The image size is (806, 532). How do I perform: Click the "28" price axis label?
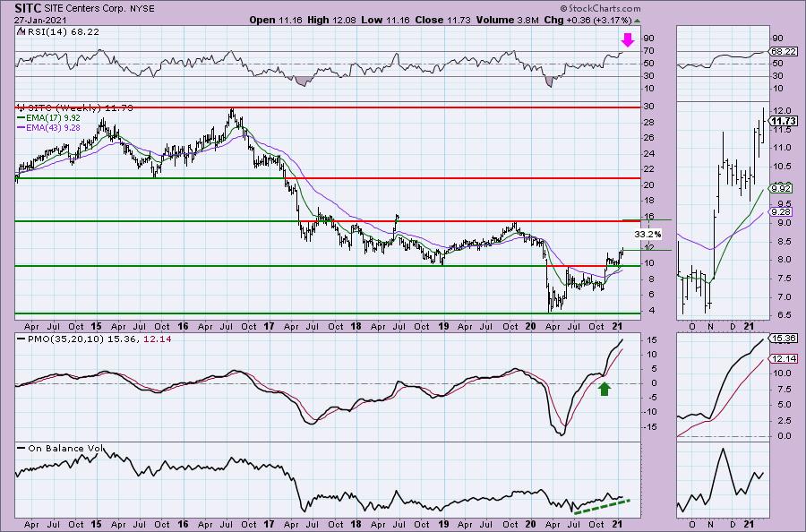(x=650, y=123)
